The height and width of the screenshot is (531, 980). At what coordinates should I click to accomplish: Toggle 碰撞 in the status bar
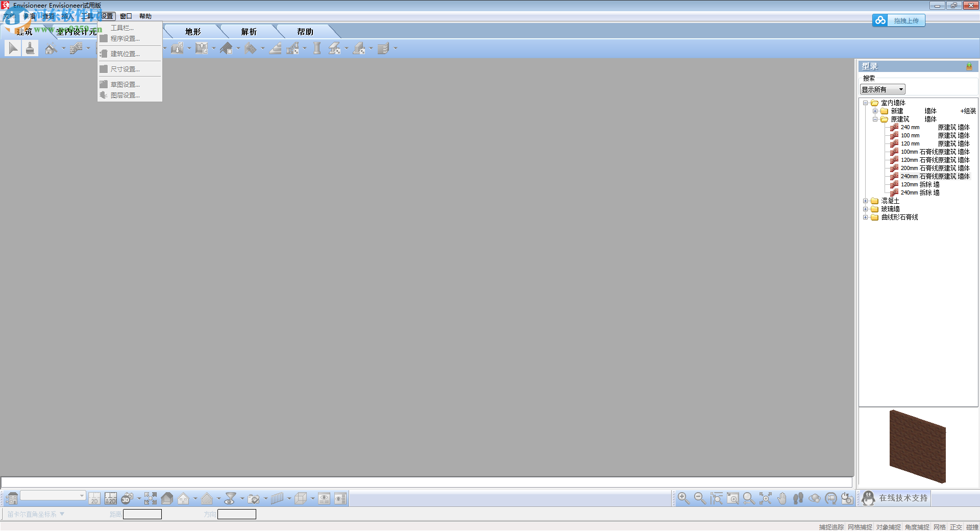pyautogui.click(x=972, y=527)
